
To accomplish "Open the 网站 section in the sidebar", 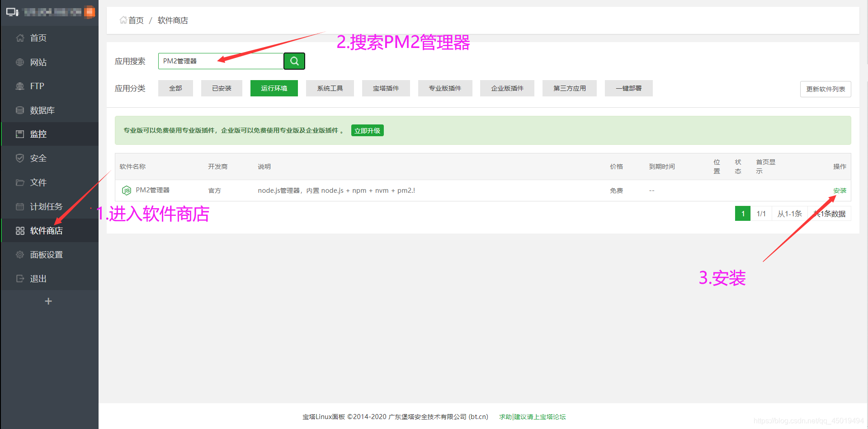I will click(38, 62).
